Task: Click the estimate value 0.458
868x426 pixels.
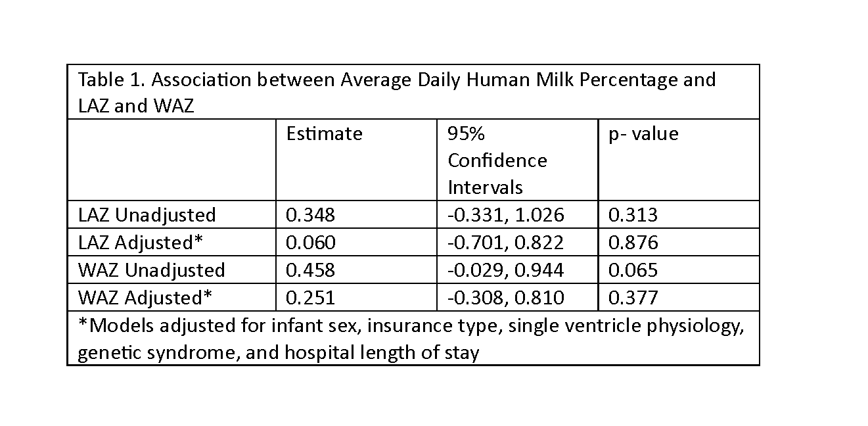Action: coord(310,270)
